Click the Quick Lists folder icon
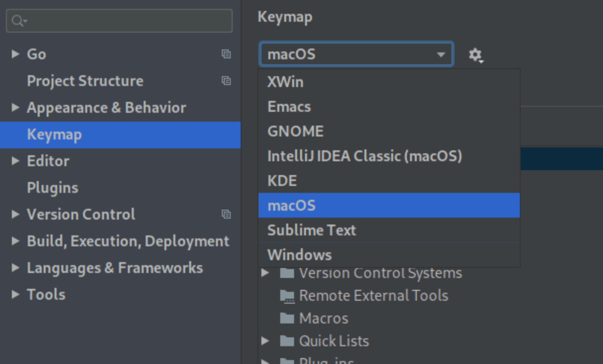The width and height of the screenshot is (603, 364). [287, 341]
